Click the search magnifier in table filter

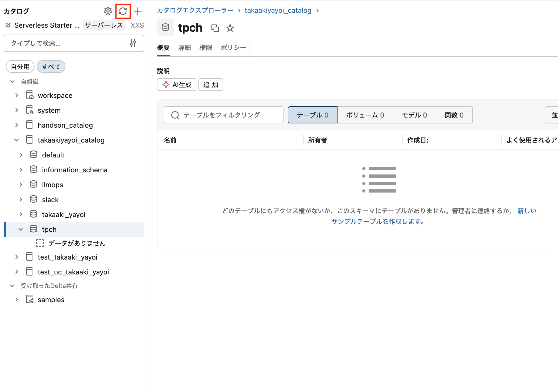pyautogui.click(x=175, y=115)
